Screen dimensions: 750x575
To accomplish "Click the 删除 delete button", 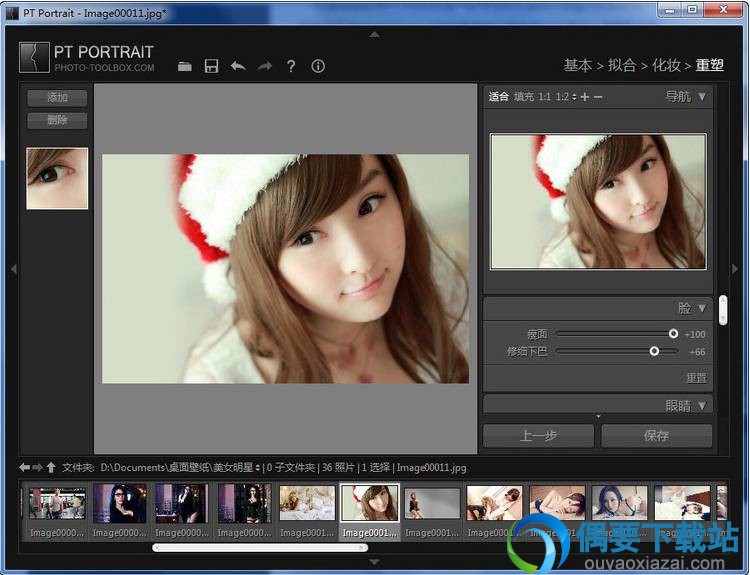I will [57, 120].
